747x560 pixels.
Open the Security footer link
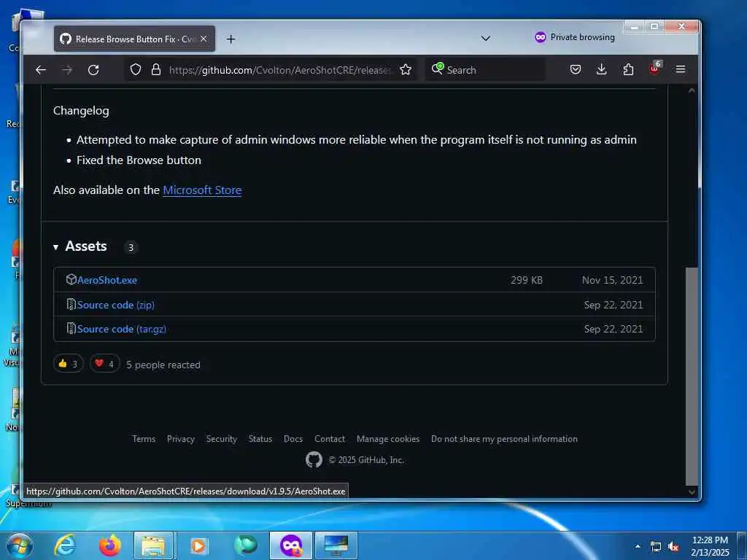pos(222,439)
